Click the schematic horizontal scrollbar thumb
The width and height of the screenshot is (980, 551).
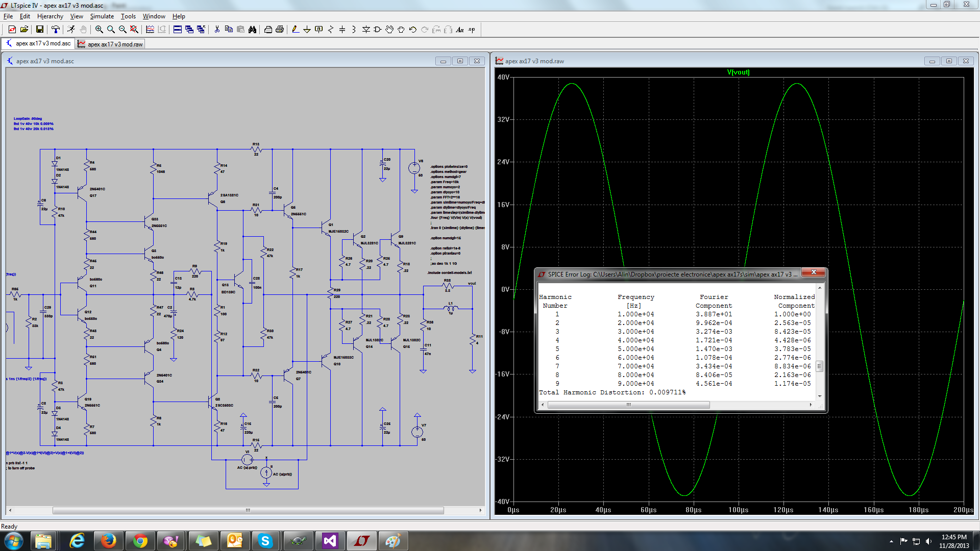tap(248, 510)
